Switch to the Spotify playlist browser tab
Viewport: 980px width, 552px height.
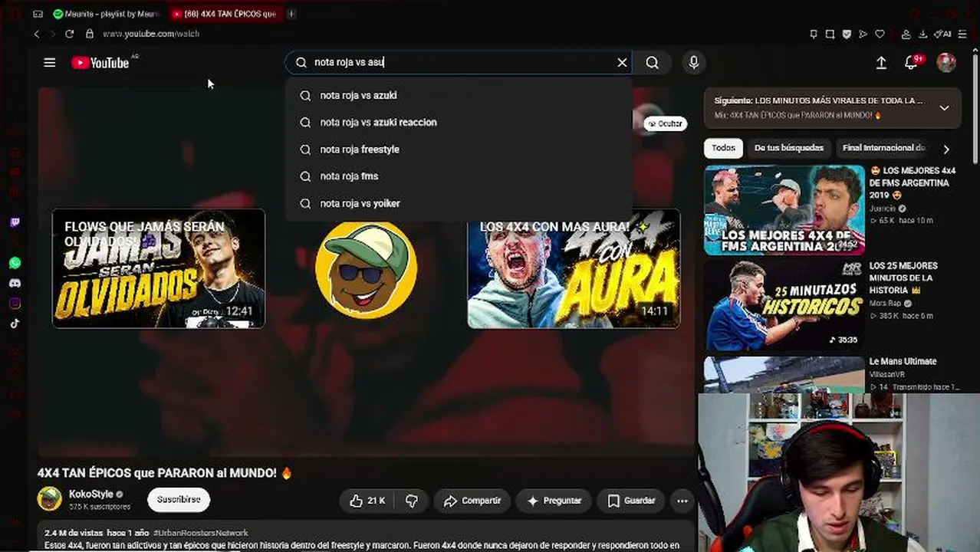(x=107, y=14)
